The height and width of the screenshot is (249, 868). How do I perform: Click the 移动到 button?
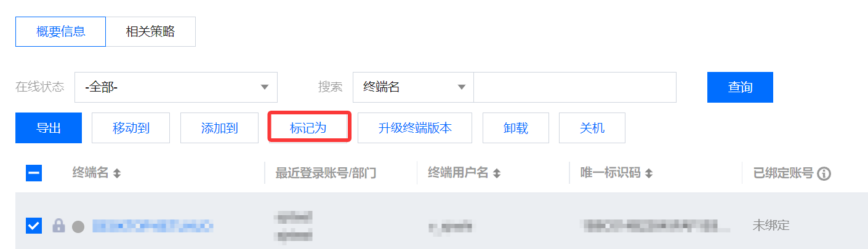(131, 128)
